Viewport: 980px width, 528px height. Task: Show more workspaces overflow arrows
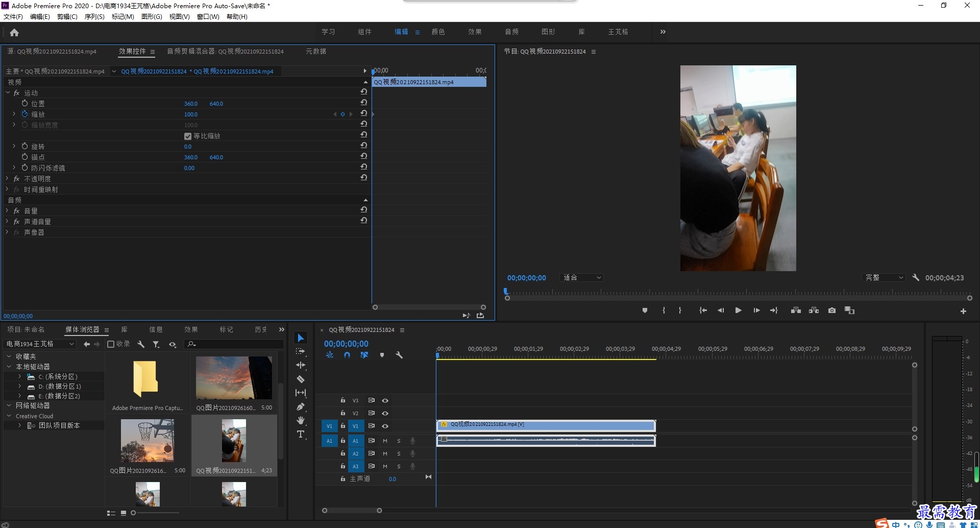pos(663,32)
